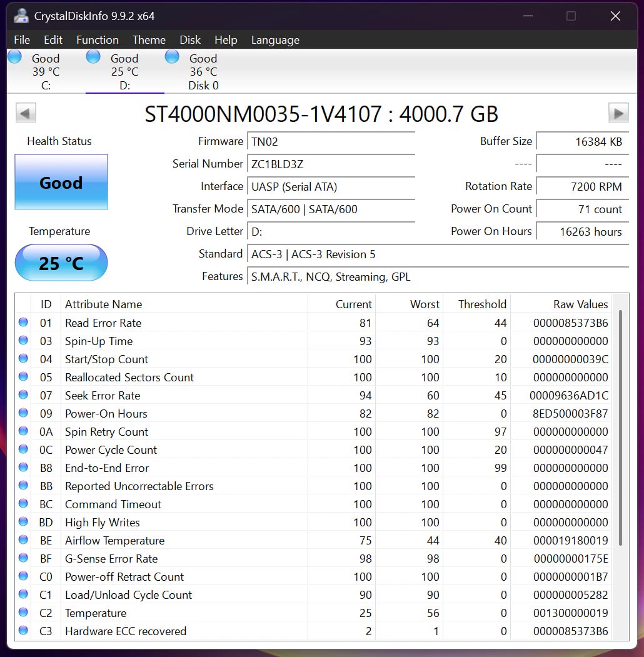The height and width of the screenshot is (657, 644).
Task: Click status orb for G-Sense Error Rate
Action: 23,558
